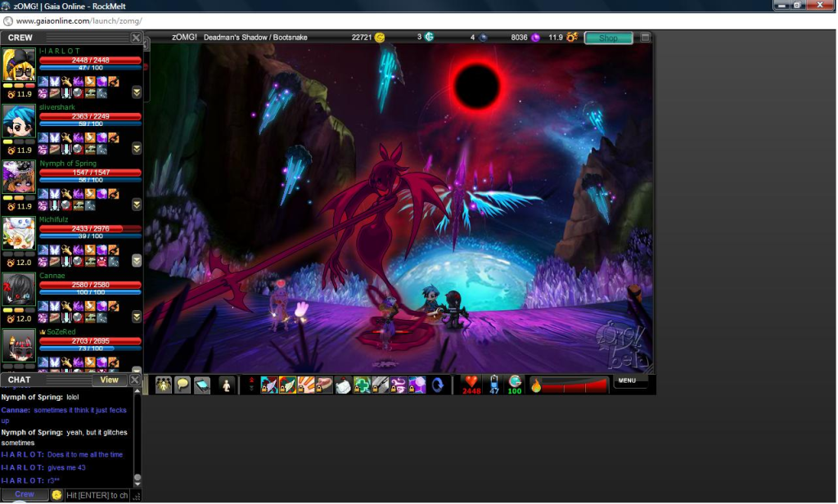The width and height of the screenshot is (838, 504).
Task: Click the View button in chat panel
Action: pyautogui.click(x=109, y=380)
